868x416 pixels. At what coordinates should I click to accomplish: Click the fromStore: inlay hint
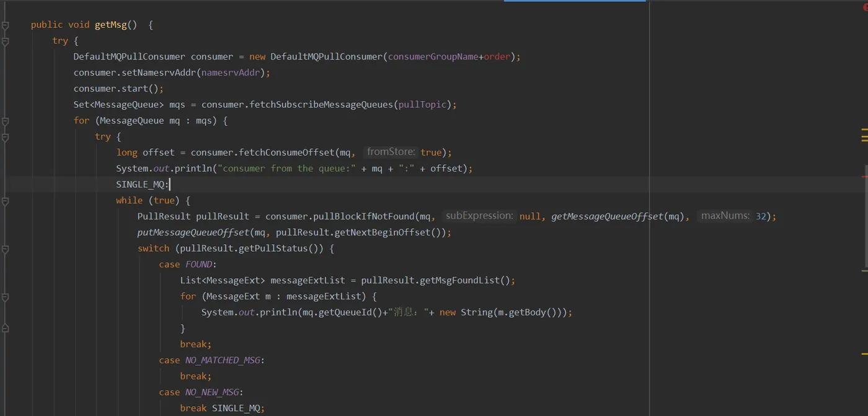(x=391, y=152)
